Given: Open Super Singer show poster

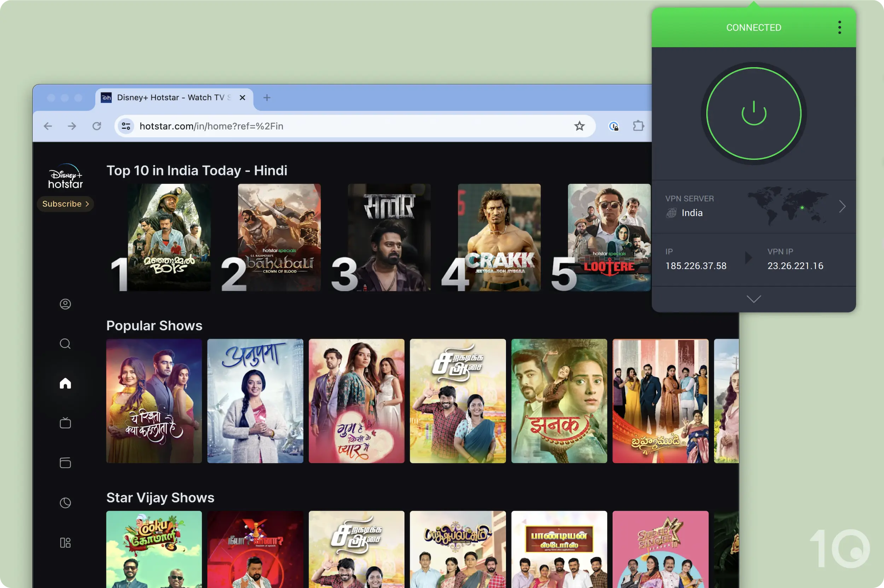Looking at the screenshot, I should click(661, 549).
